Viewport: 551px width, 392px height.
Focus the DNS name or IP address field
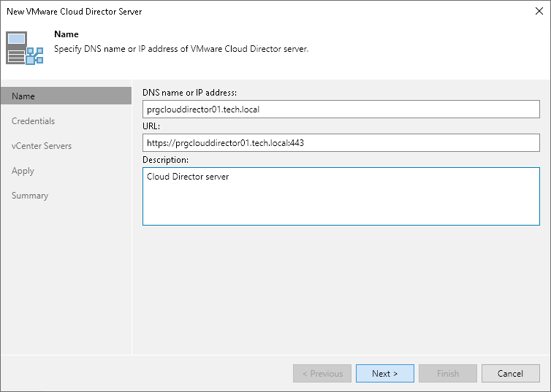pyautogui.click(x=341, y=109)
